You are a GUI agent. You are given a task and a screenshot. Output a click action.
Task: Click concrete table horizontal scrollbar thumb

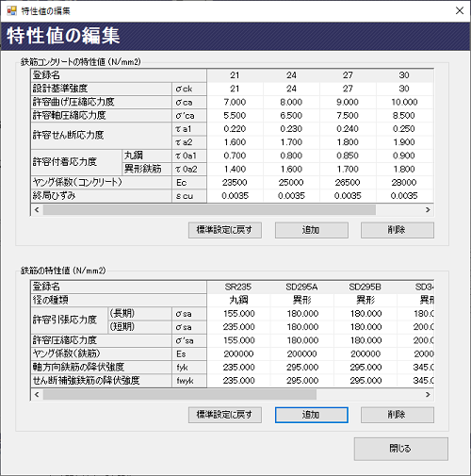pyautogui.click(x=209, y=209)
